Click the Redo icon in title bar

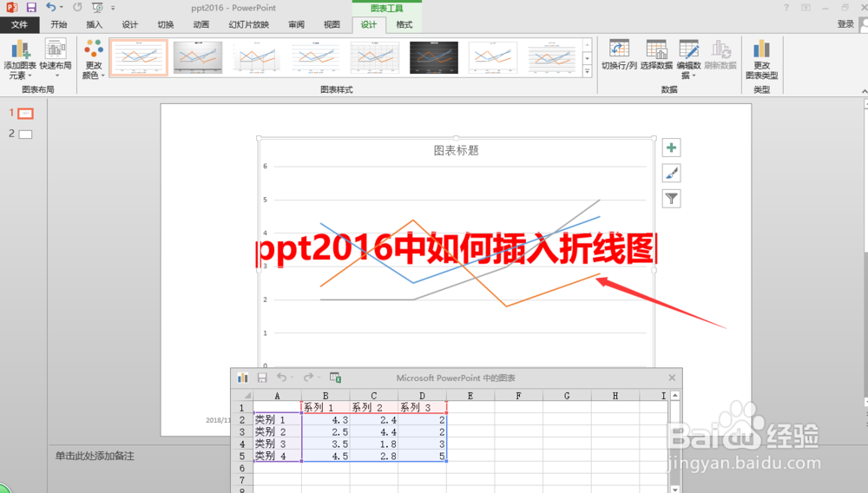[x=77, y=7]
